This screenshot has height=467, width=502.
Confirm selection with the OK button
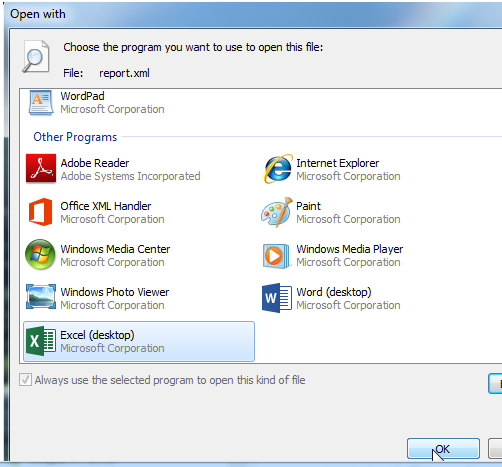pyautogui.click(x=443, y=449)
